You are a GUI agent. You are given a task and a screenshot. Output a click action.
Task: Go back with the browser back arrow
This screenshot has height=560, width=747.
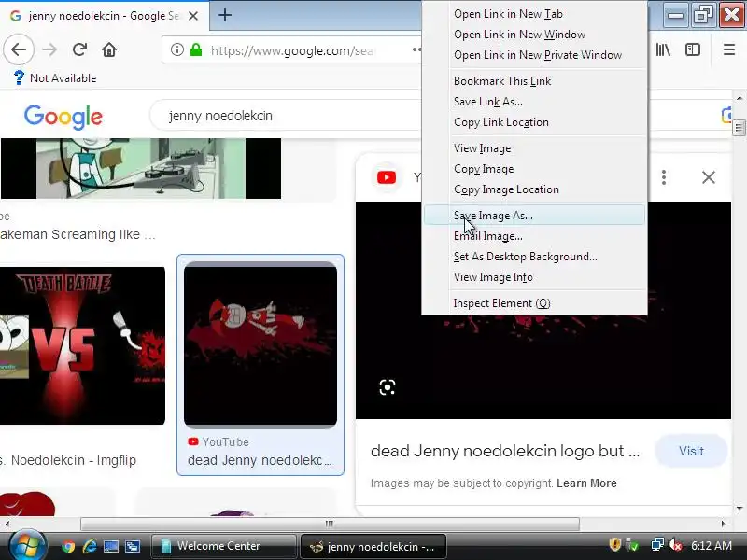pyautogui.click(x=19, y=49)
